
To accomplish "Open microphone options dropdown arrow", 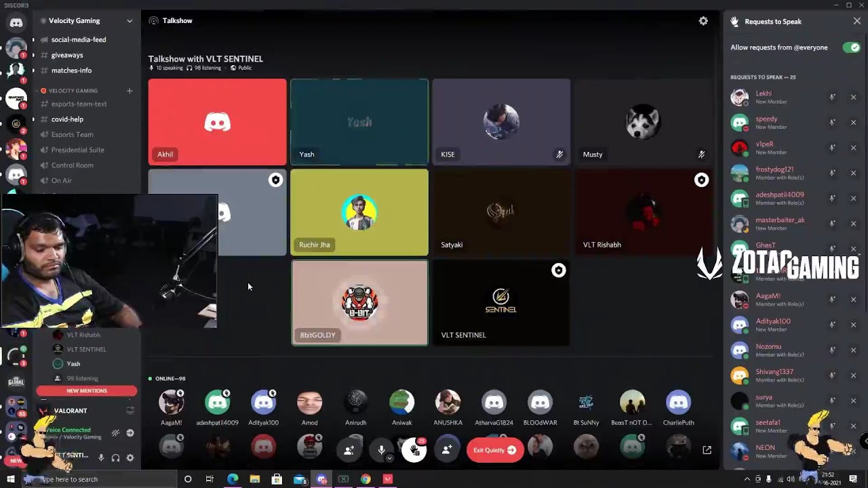I will coord(389,458).
